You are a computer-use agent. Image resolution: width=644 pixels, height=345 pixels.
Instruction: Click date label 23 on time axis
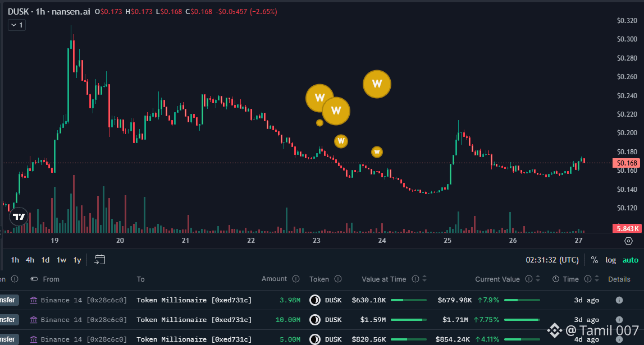click(316, 241)
